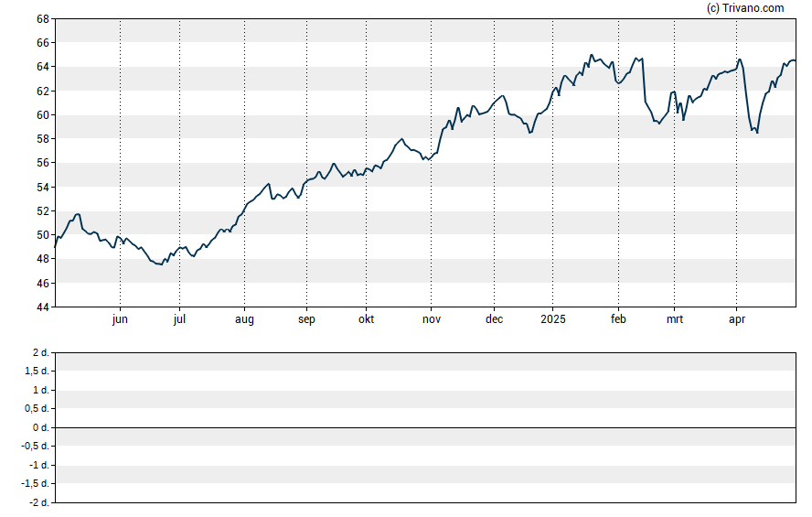Click the '1,5 d.' label on lower chart
Image resolution: width=812 pixels, height=517 pixels.
tap(37, 371)
